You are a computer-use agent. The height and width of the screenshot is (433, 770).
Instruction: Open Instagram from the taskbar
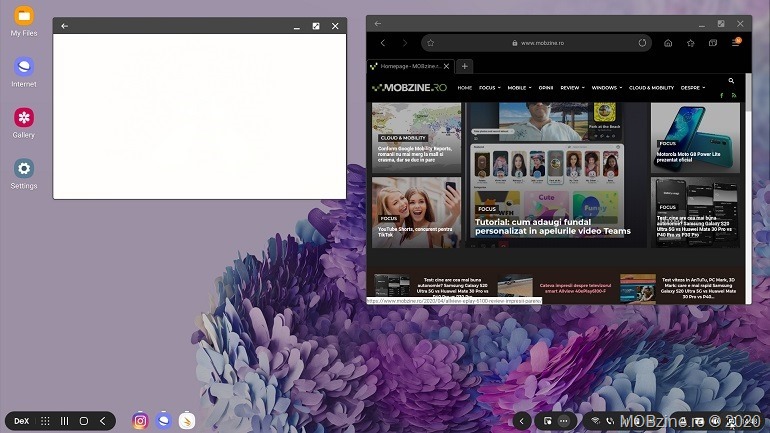140,421
